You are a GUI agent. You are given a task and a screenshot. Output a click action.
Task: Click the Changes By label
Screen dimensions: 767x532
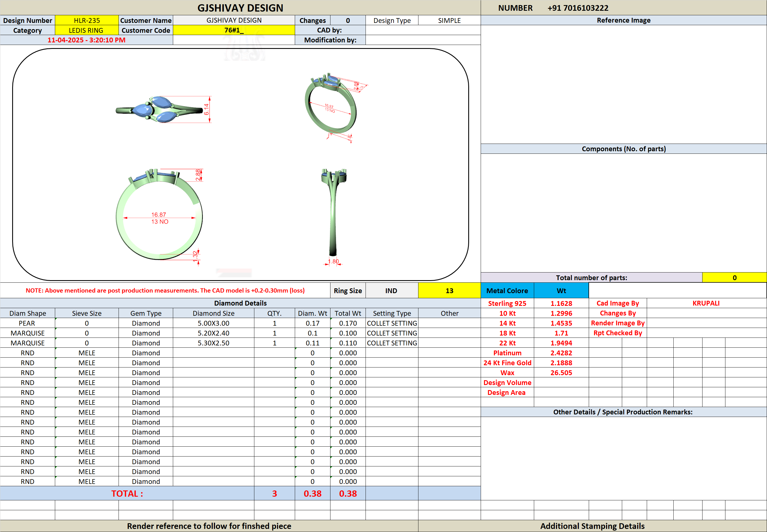(x=618, y=313)
